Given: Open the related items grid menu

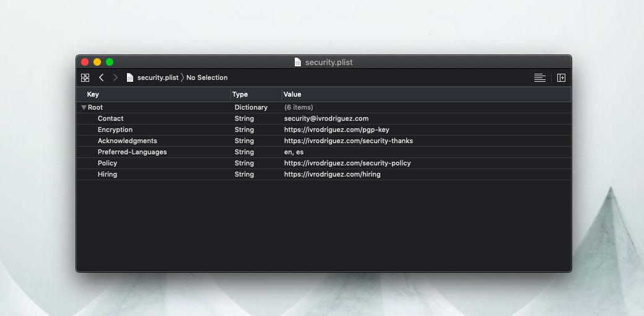Looking at the screenshot, I should point(85,77).
